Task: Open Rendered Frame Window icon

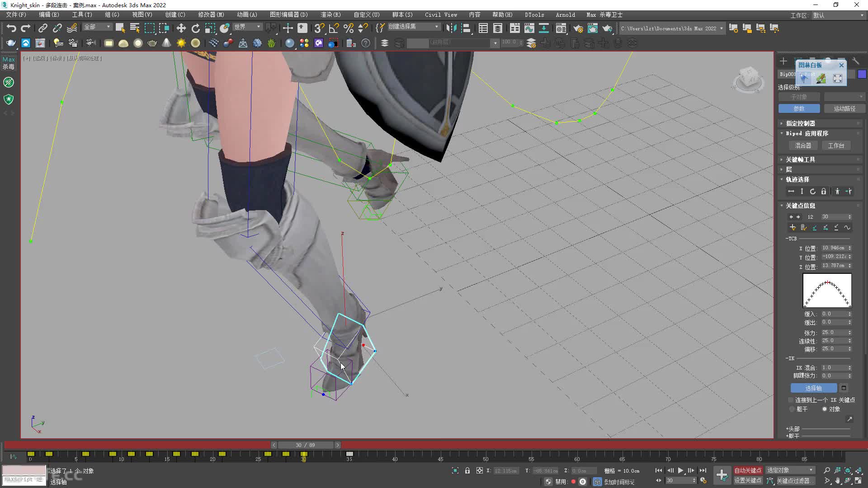Action: (592, 28)
